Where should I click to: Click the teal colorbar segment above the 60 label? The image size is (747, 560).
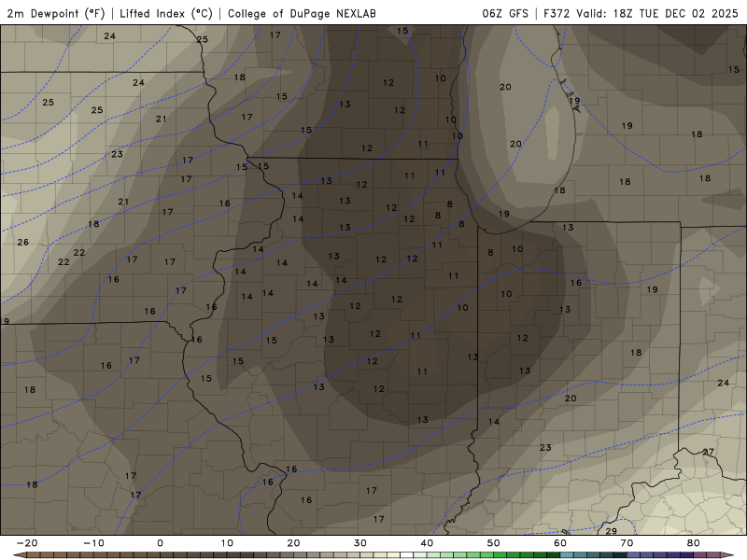point(567,555)
